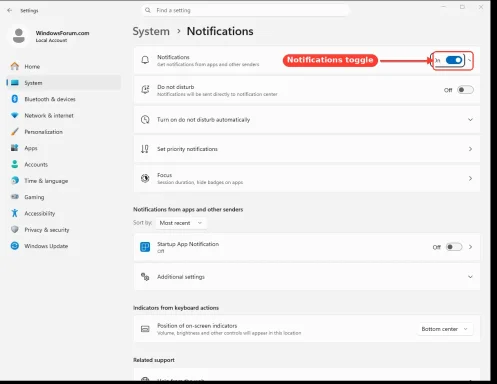The height and width of the screenshot is (384, 497).
Task: Click the Personalization brush icon
Action: click(x=15, y=132)
